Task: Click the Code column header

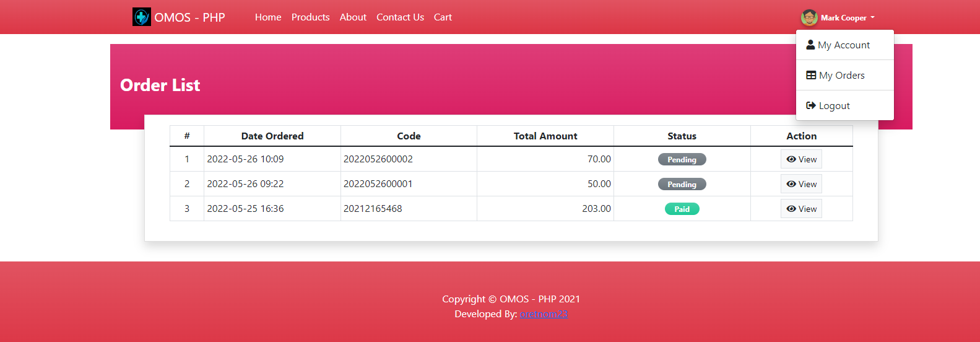Action: [x=409, y=136]
